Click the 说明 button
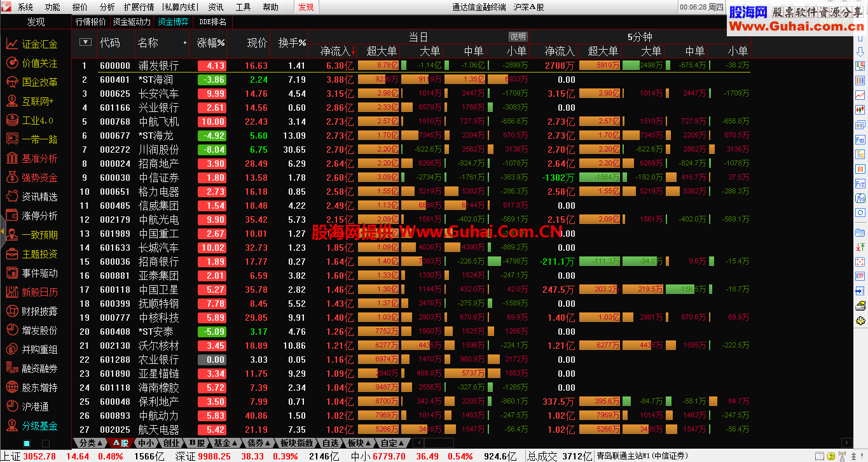Image resolution: width=868 pixels, height=462 pixels. 518,37
